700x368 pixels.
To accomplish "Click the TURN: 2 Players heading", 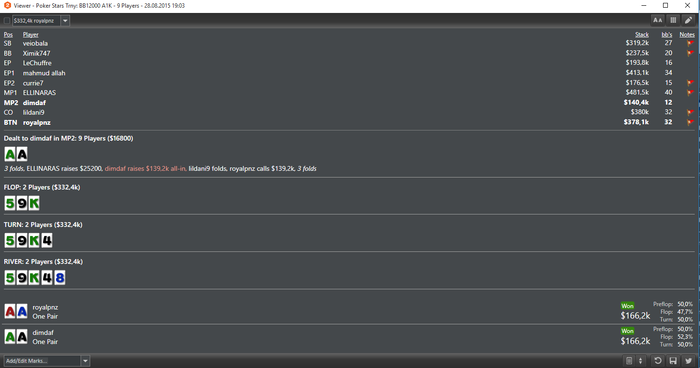I will point(43,225).
